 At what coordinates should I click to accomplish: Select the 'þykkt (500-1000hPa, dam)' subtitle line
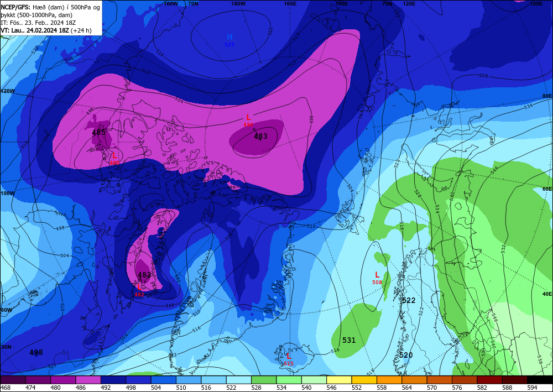(x=36, y=15)
